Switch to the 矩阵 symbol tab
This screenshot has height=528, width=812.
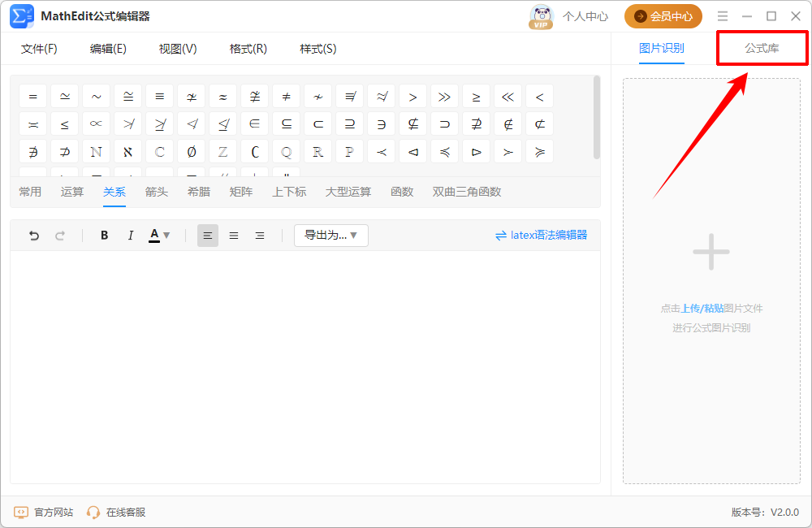click(241, 192)
